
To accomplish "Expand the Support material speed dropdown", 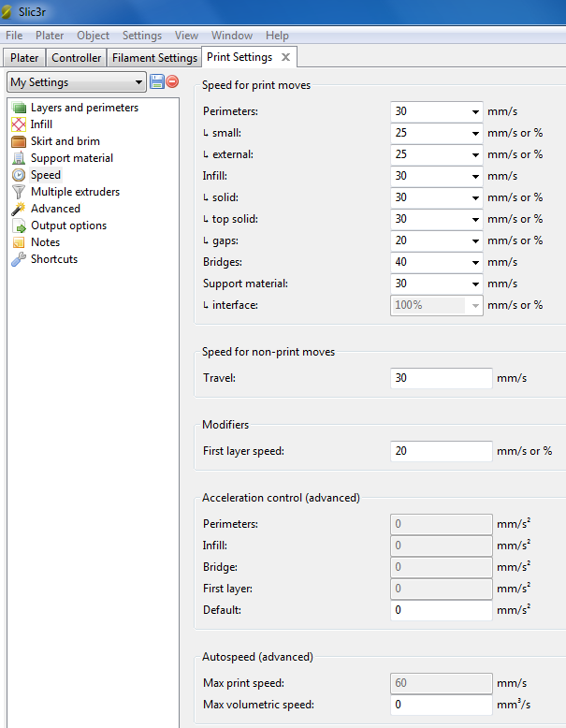I will (x=475, y=284).
